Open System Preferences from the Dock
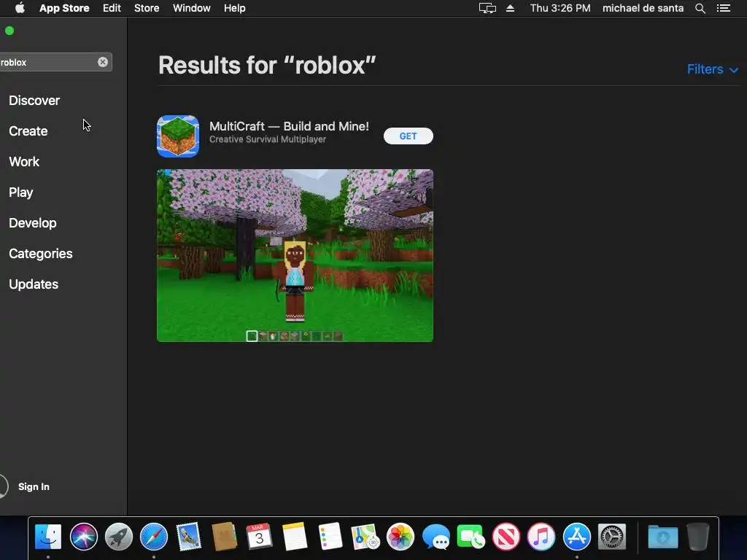747x560 pixels. coord(612,537)
